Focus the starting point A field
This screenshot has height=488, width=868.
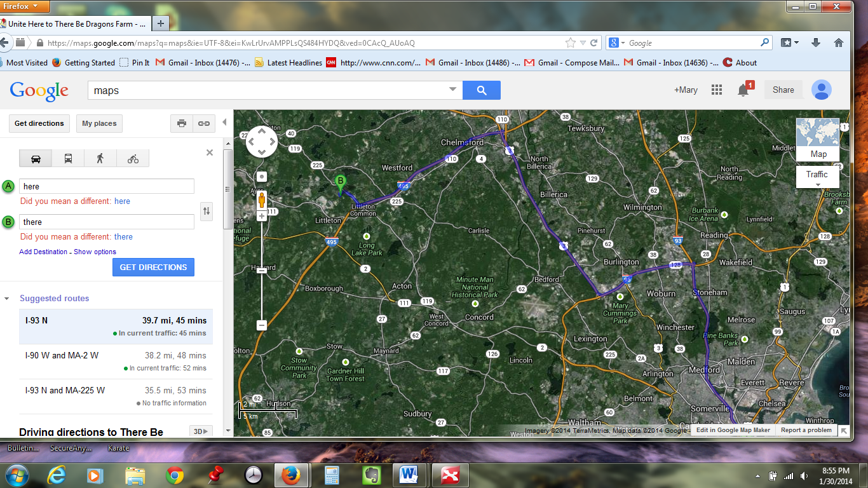107,187
